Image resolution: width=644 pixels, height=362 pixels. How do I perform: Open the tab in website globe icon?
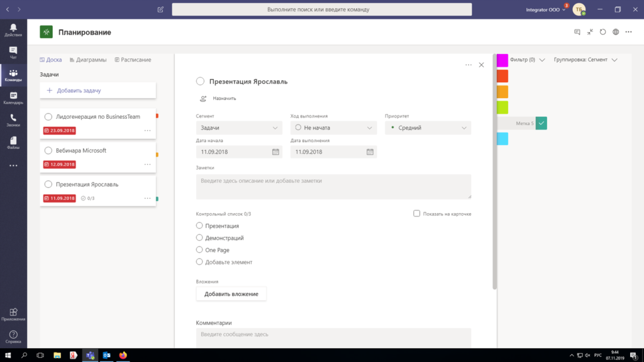pyautogui.click(x=616, y=32)
